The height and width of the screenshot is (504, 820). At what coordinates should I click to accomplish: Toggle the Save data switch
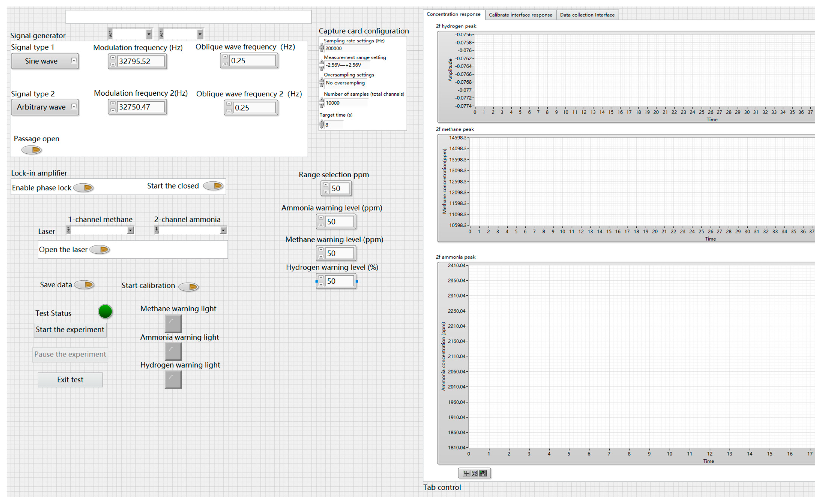point(84,285)
